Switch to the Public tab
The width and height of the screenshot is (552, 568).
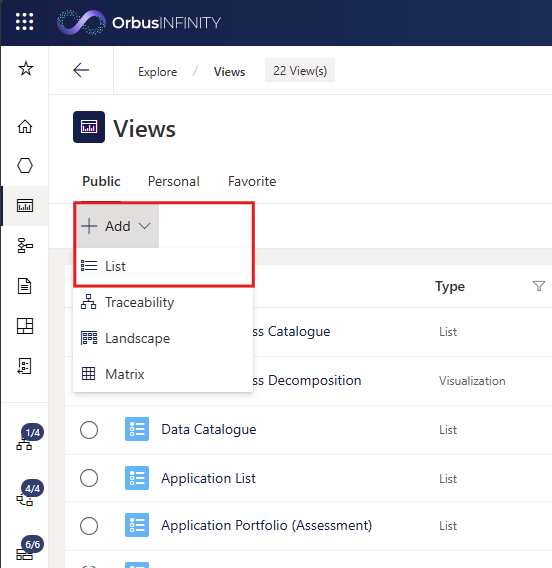pos(101,181)
